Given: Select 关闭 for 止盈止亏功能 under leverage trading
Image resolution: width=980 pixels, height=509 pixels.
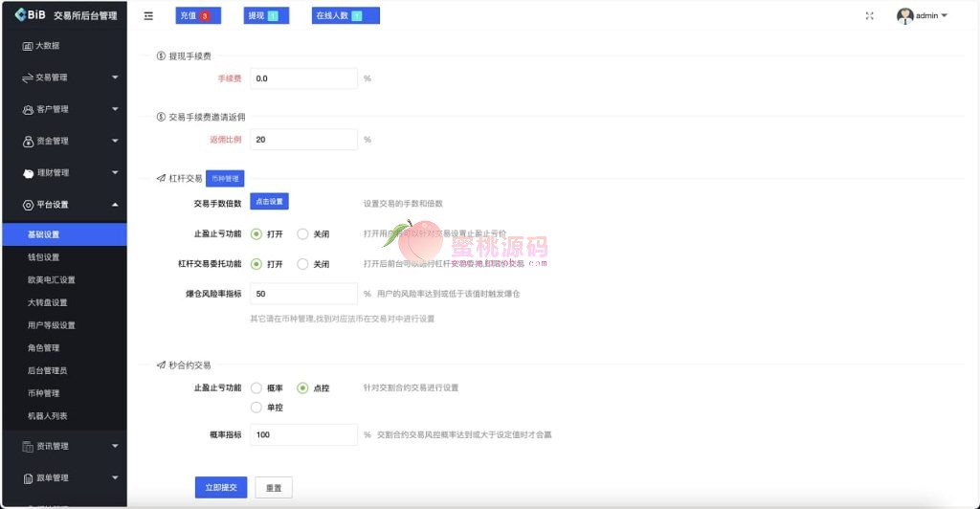Looking at the screenshot, I should (x=302, y=233).
